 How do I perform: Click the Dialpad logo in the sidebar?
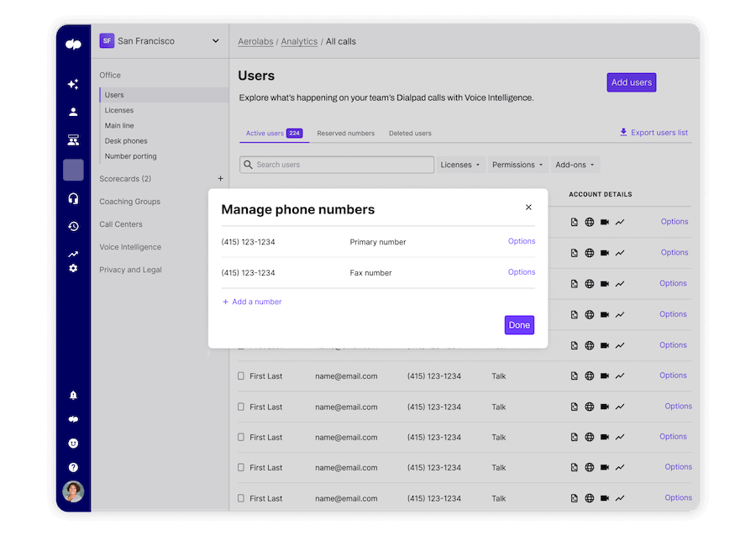(73, 44)
